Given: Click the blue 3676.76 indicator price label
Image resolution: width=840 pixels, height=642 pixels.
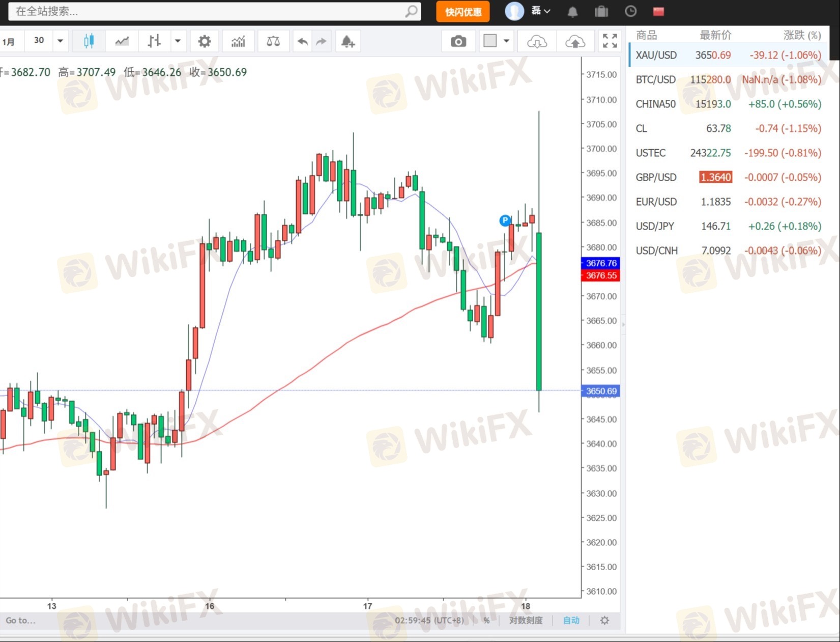Looking at the screenshot, I should [x=601, y=263].
